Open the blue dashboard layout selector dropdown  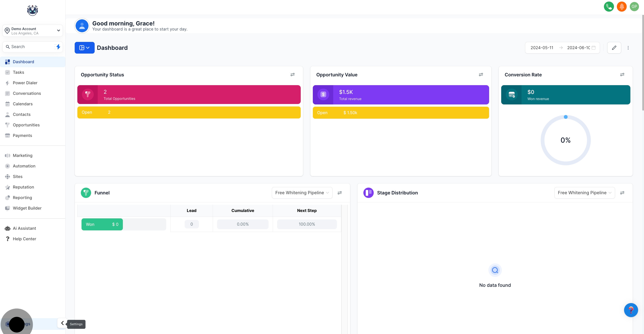pyautogui.click(x=85, y=48)
